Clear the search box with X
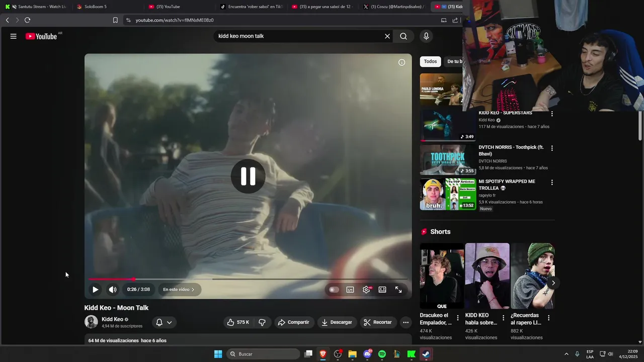Image resolution: width=644 pixels, height=362 pixels. coord(387,36)
